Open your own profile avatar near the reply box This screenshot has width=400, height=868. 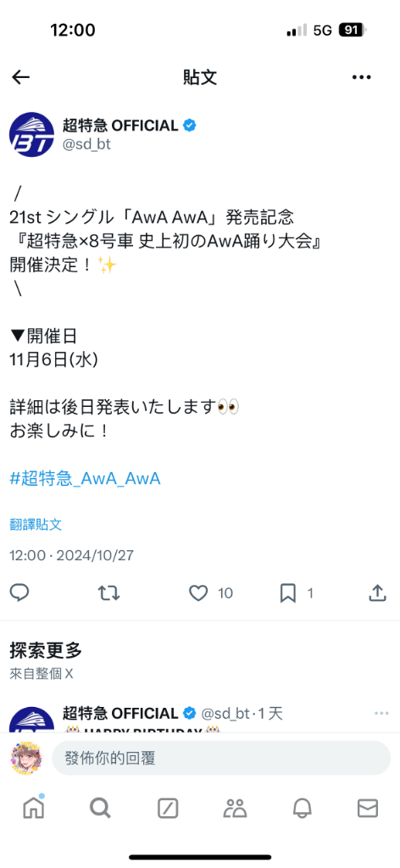[25, 758]
